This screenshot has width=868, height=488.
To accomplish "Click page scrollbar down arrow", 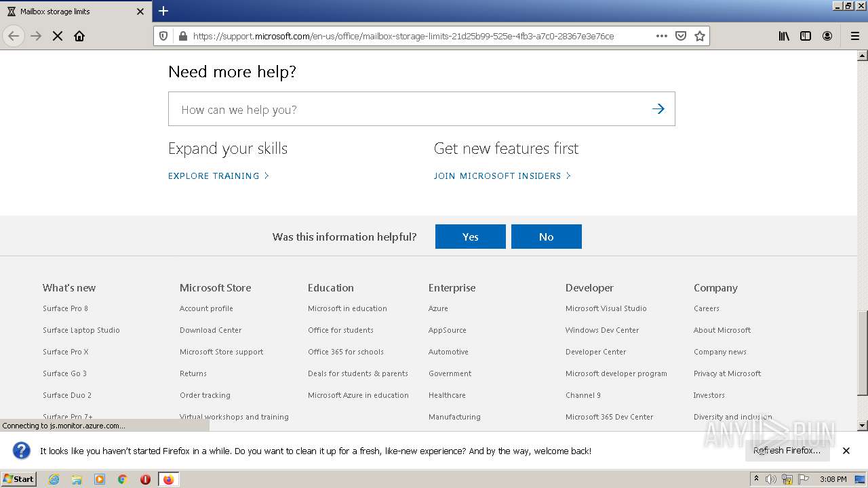I will (863, 426).
